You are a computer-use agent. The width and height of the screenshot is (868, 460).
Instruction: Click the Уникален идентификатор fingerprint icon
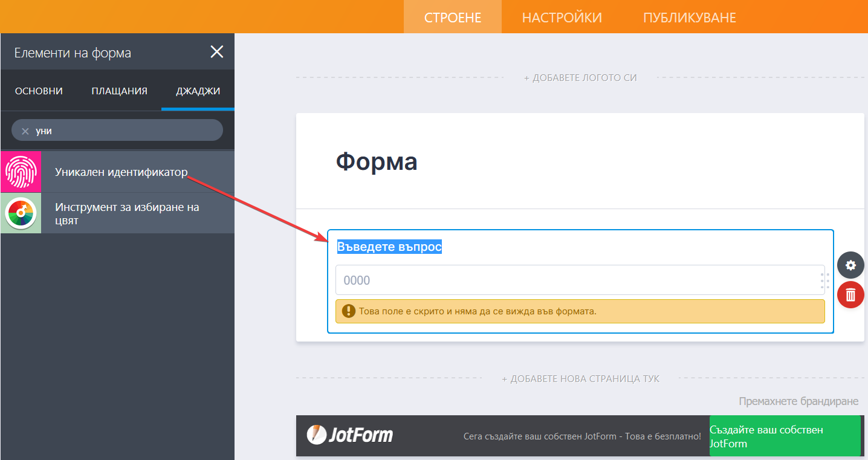click(21, 172)
